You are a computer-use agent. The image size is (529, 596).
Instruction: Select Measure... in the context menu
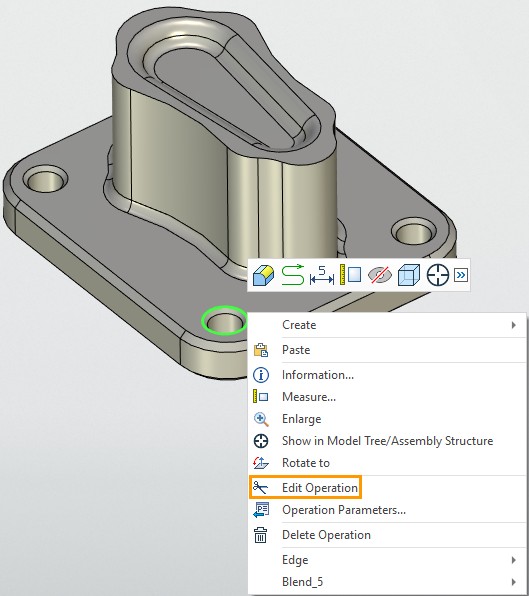pos(388,397)
